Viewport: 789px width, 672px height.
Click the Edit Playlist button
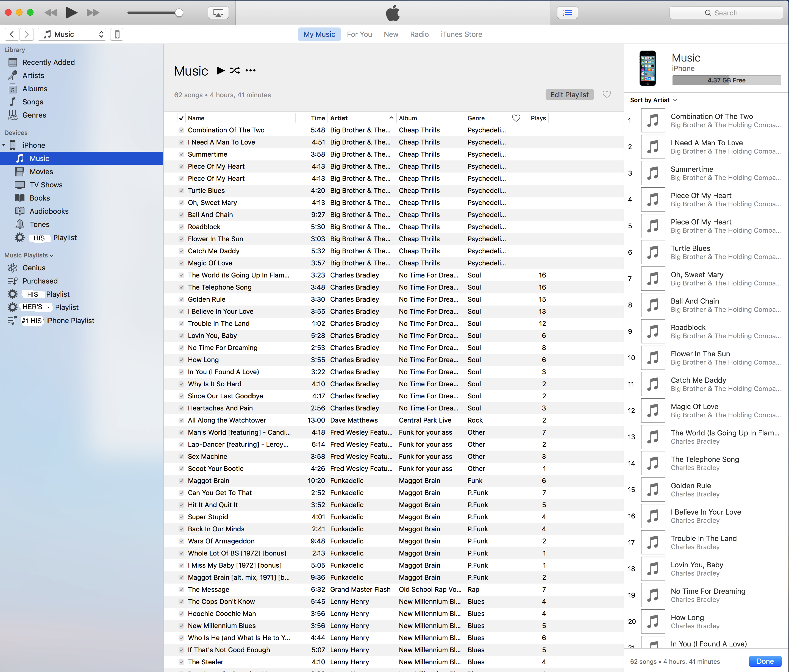tap(569, 95)
